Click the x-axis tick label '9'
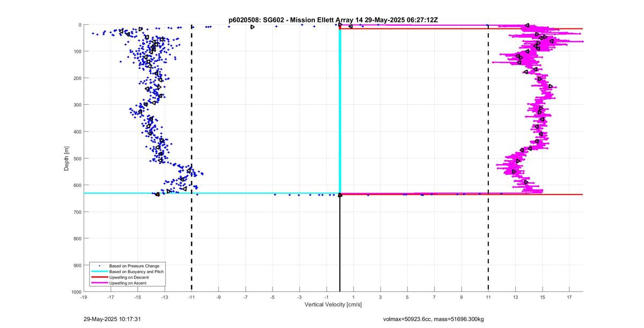 point(462,297)
